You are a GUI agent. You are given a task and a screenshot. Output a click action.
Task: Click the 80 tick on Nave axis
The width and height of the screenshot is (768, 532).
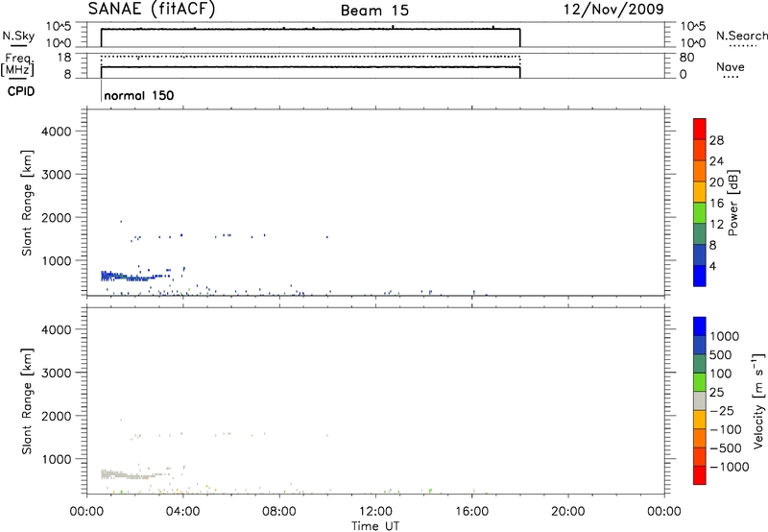pos(686,58)
